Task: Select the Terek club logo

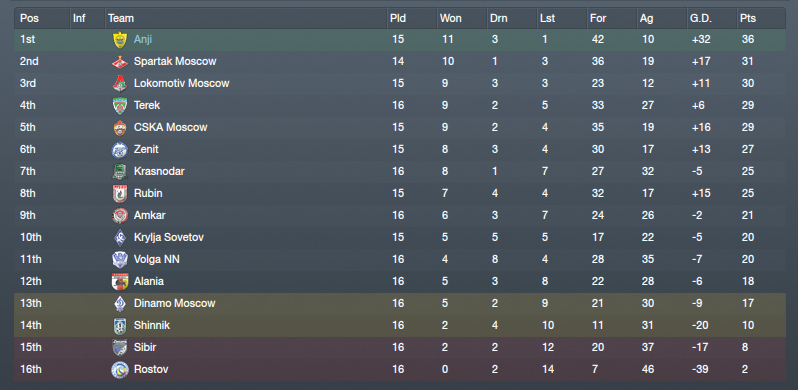Action: 120,105
